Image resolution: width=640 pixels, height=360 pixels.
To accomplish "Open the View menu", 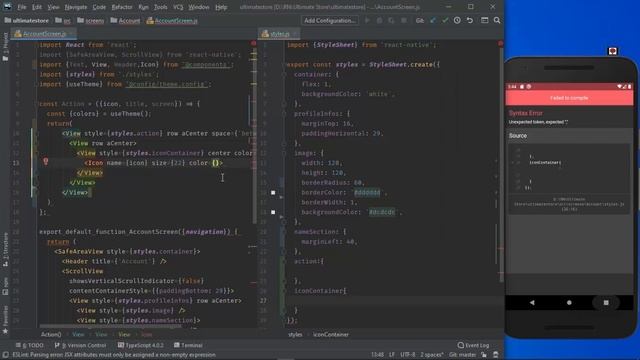I will pyautogui.click(x=53, y=7).
